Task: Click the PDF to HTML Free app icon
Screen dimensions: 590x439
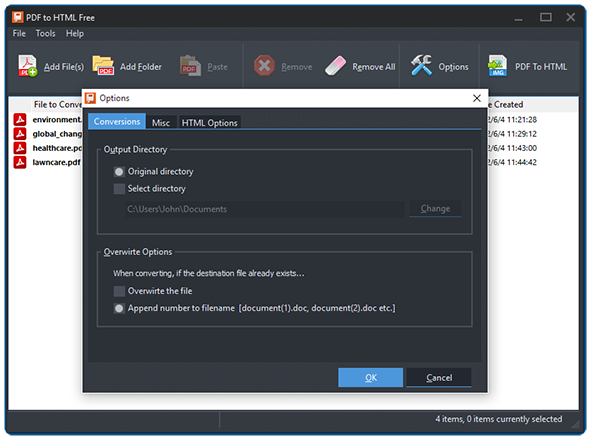Action: click(x=18, y=17)
